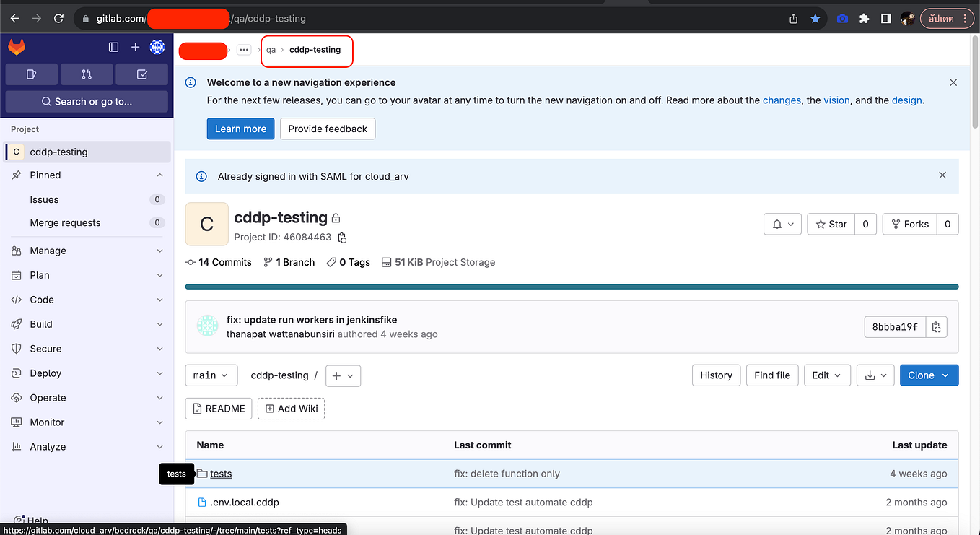This screenshot has height=535, width=980.
Task: Expand the Manage sidebar section
Action: 87,251
